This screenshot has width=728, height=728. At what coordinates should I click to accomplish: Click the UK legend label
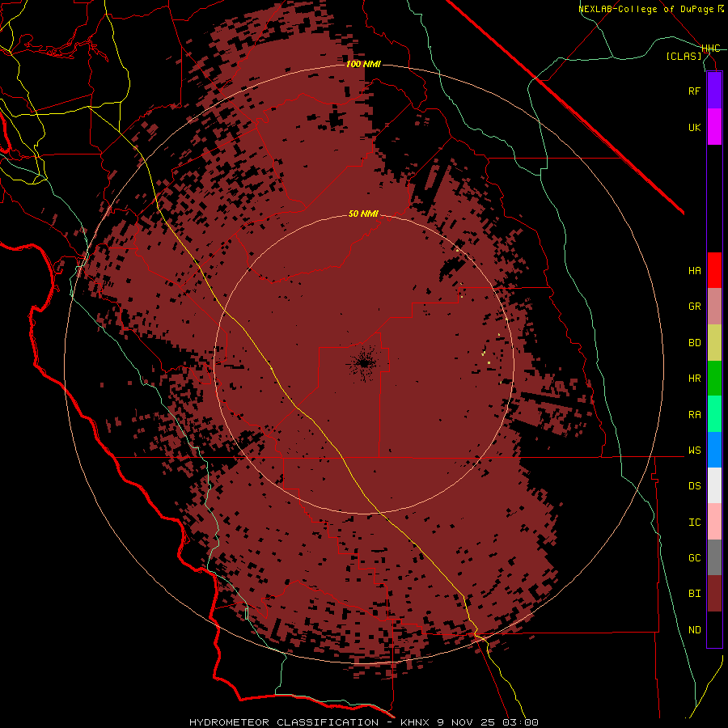click(695, 127)
